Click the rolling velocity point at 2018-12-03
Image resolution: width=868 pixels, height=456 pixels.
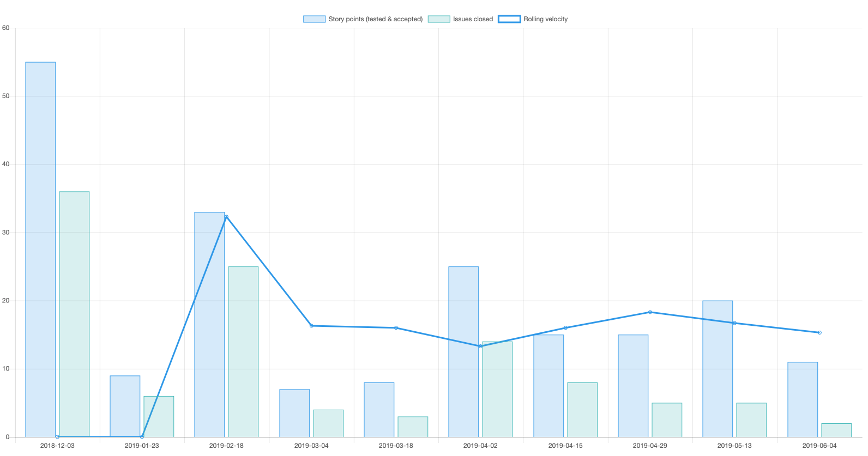click(57, 437)
